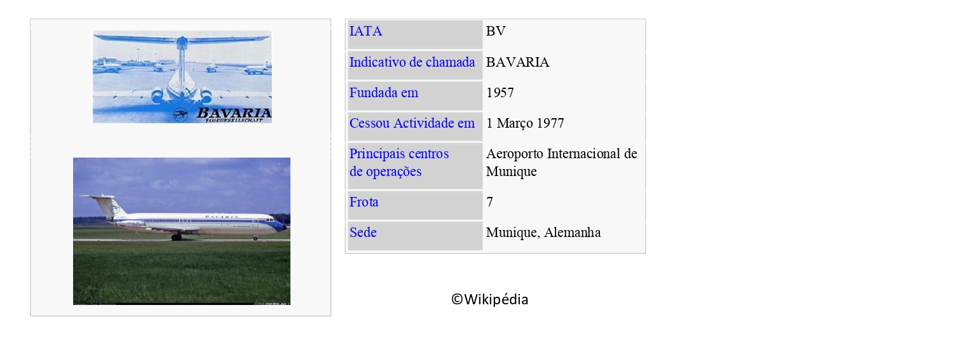This screenshot has height=338, width=980.
Task: Open Principais centros de operações link
Action: [x=398, y=163]
